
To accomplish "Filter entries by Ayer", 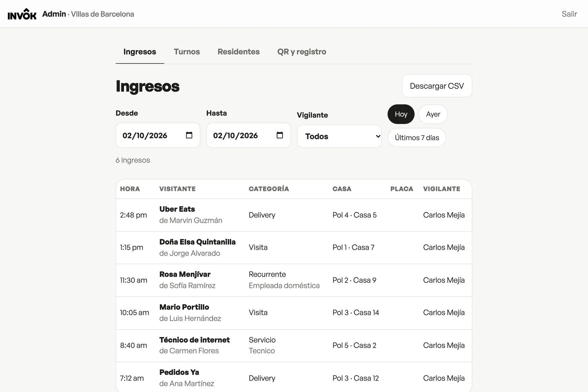I will 433,114.
